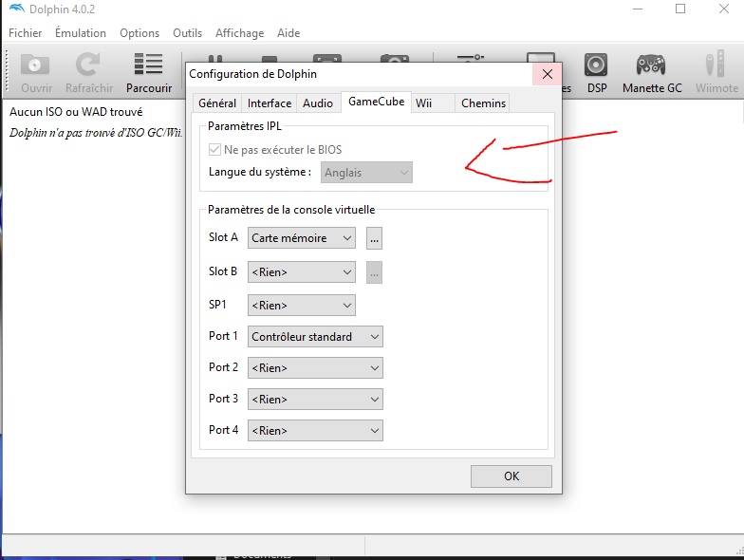Click the Wiimote toolbar icon
744x560 pixels.
coord(716,65)
